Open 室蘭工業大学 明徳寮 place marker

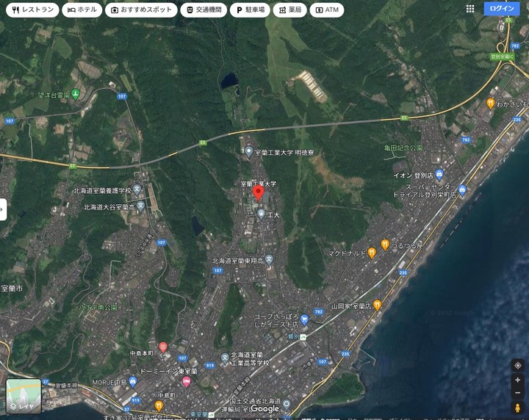(x=248, y=152)
